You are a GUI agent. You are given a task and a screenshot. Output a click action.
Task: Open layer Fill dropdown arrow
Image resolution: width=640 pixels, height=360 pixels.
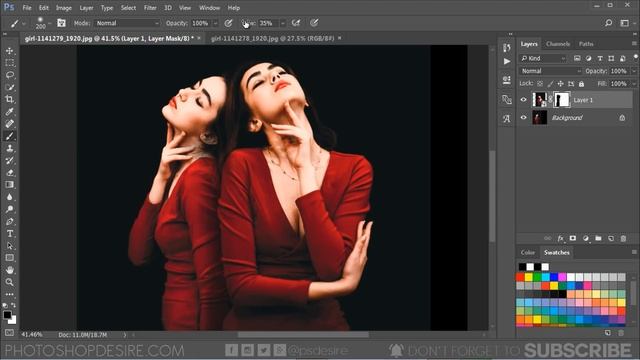click(634, 84)
